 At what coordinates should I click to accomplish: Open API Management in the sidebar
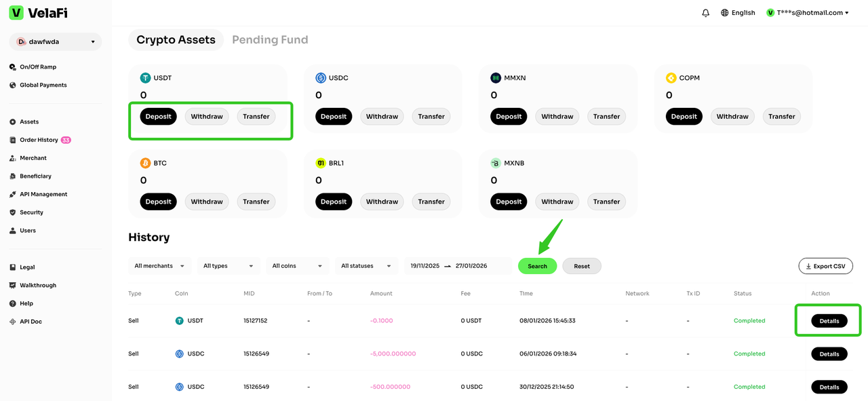pyautogui.click(x=43, y=194)
